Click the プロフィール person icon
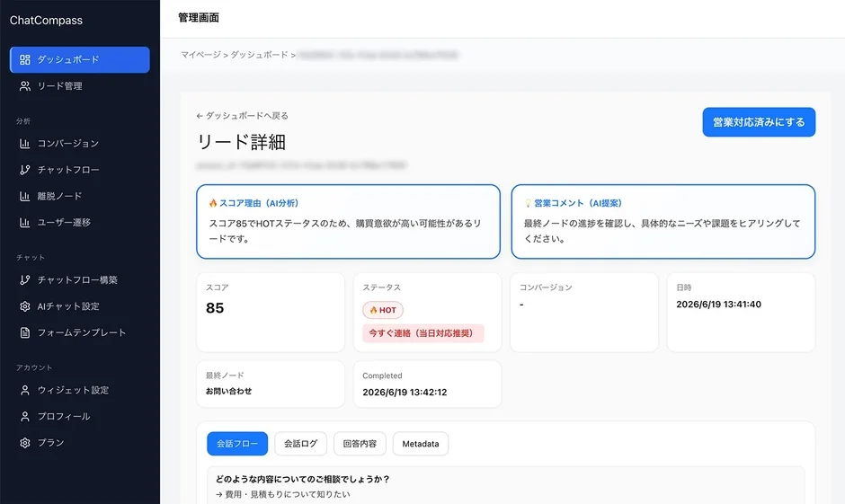Viewport: 845px width, 504px height. pos(25,417)
